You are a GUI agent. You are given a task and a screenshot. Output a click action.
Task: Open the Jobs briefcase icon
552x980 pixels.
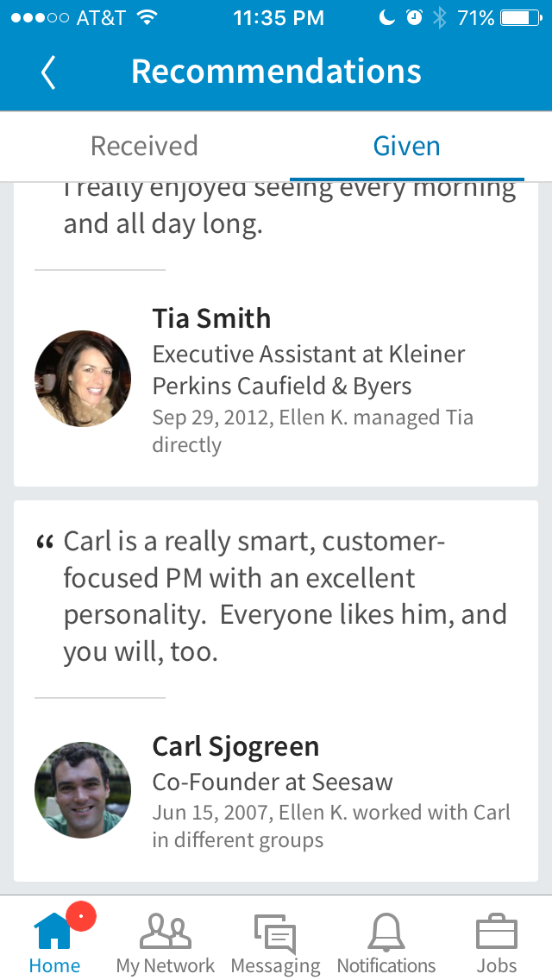497,932
